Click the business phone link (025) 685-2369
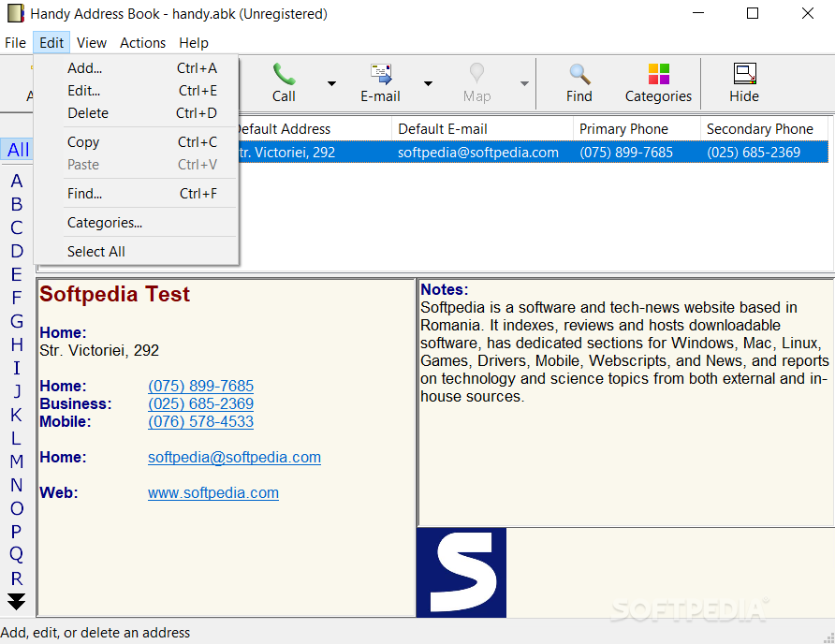Screen dimensions: 835x644 [x=200, y=403]
